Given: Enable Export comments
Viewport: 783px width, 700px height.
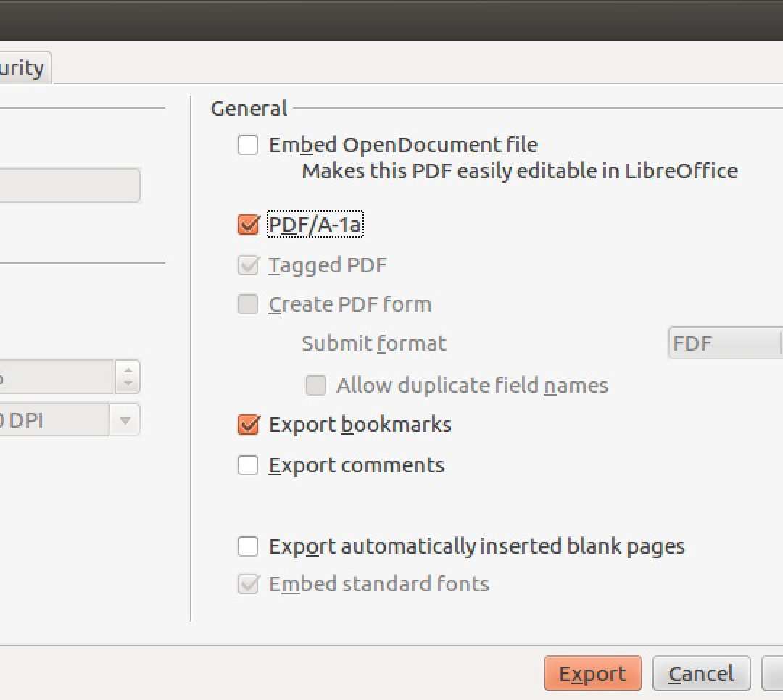Looking at the screenshot, I should [247, 465].
